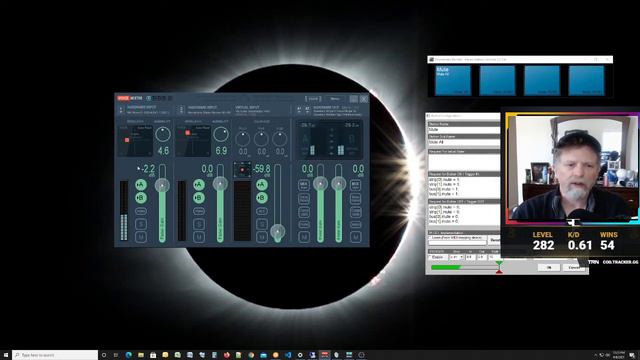Open the notification center icon

pyautogui.click(x=632, y=355)
